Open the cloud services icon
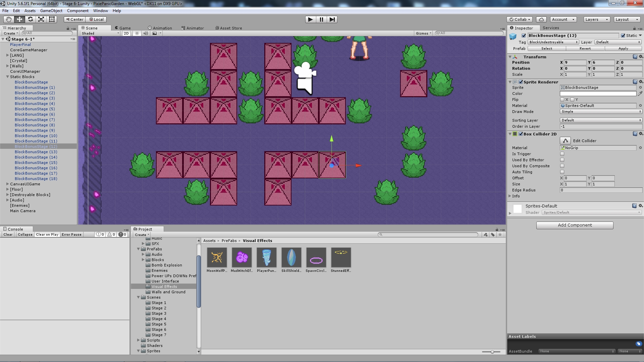 point(541,19)
